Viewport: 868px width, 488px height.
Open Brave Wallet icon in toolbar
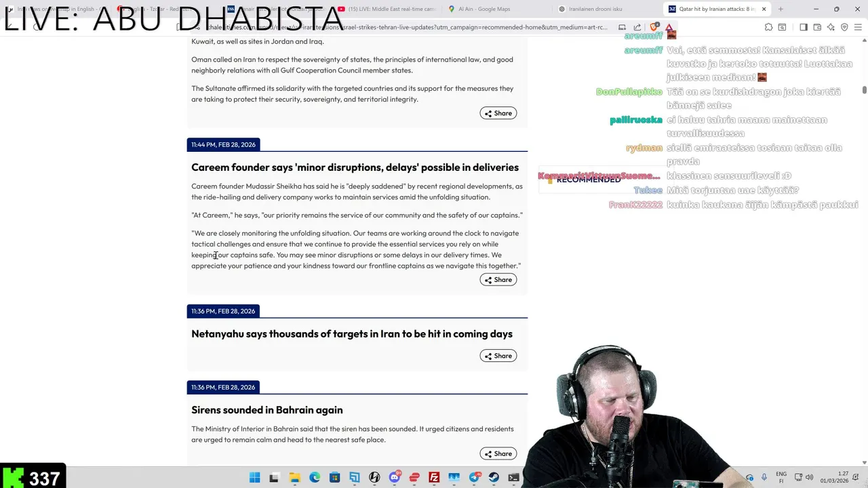click(817, 27)
